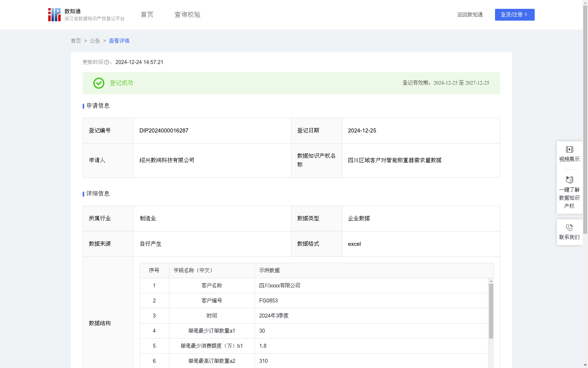This screenshot has height=368, width=588.
Task: Click 单笔最少消费额度（万）b1 field name
Action: (212, 346)
